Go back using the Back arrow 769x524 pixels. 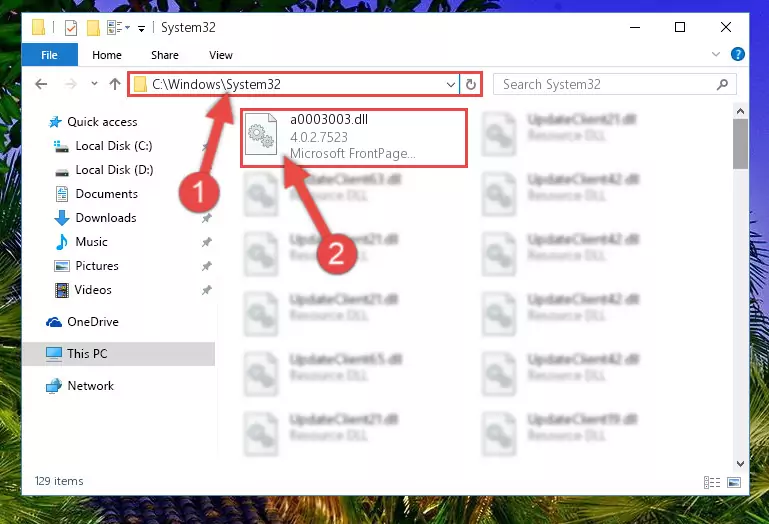coord(41,84)
